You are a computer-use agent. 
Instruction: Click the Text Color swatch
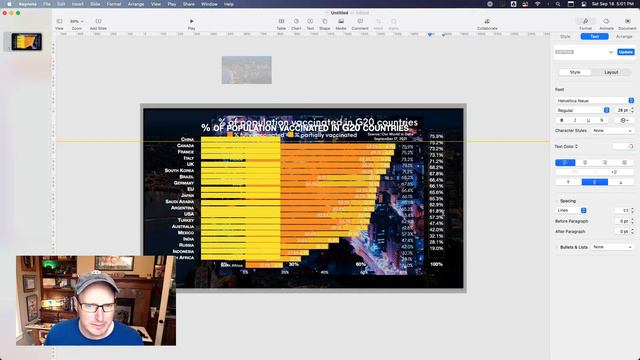[x=620, y=146]
